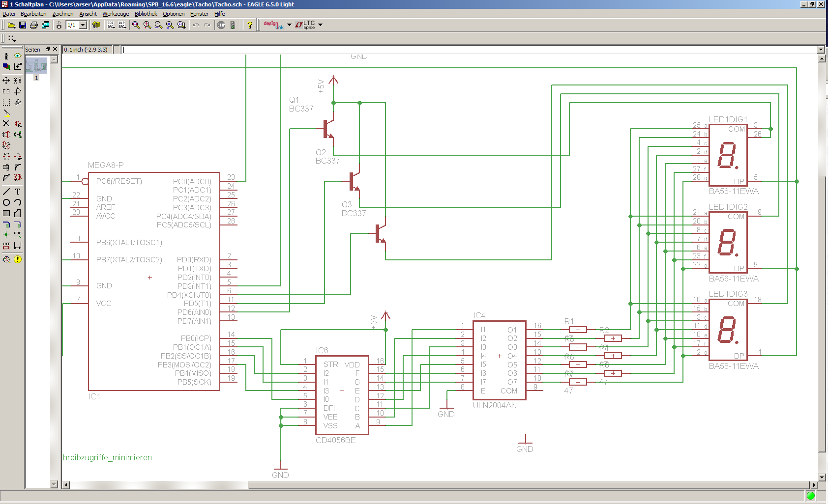This screenshot has height=504, width=828.
Task: Open the Errors exclamation icon
Action: coord(18,259)
